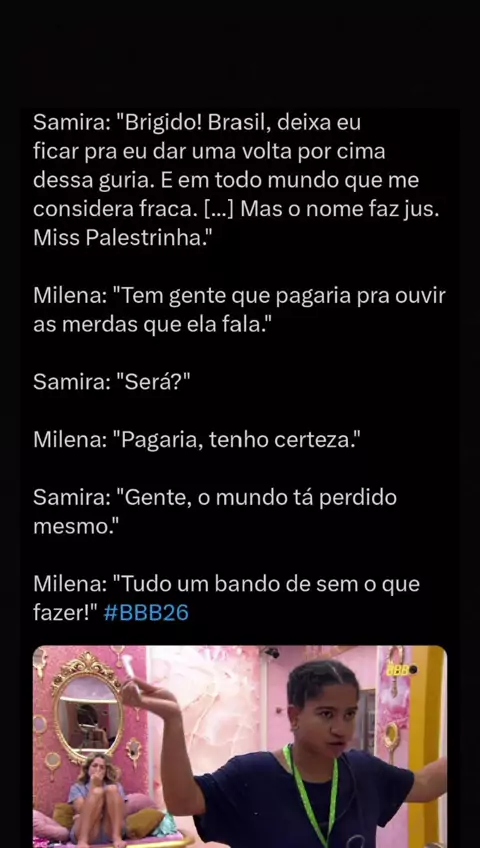Click the "Samira: Brigido! Brasil, deixa eu" opening line

click(x=197, y=123)
